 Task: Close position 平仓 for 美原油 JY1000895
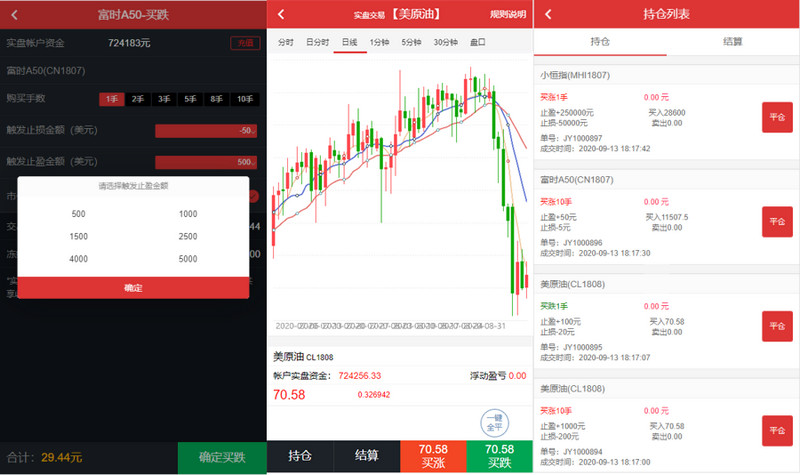[x=777, y=326]
